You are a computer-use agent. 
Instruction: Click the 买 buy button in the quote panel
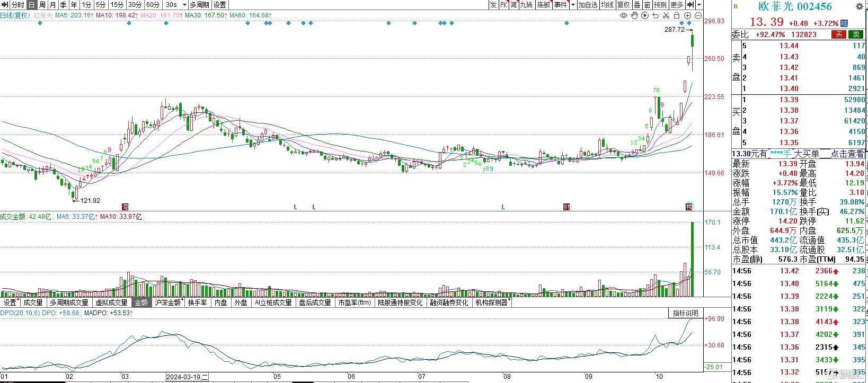[x=838, y=34]
